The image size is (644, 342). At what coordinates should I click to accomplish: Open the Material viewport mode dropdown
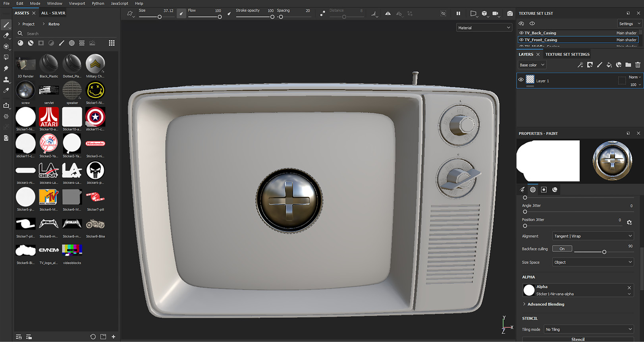484,28
